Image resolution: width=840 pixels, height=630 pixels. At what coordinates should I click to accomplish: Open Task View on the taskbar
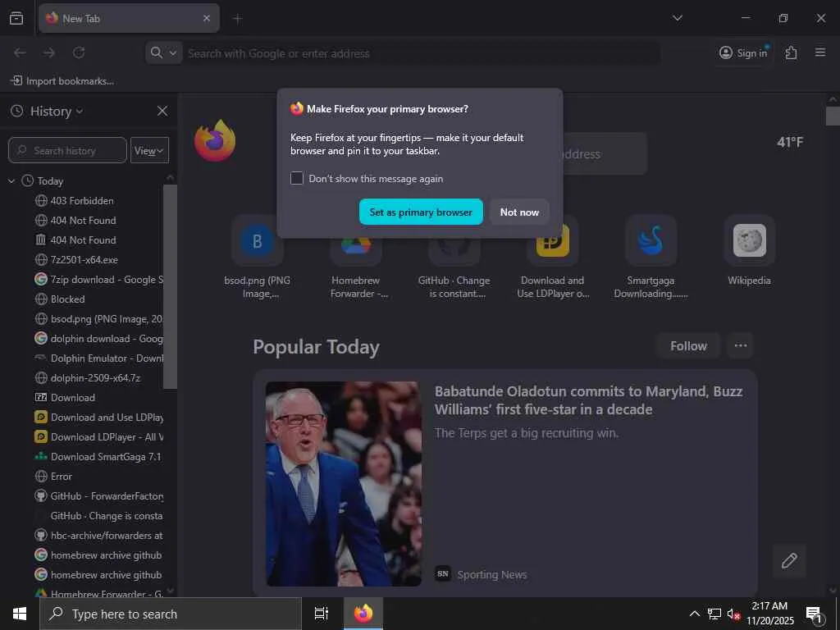[322, 614]
